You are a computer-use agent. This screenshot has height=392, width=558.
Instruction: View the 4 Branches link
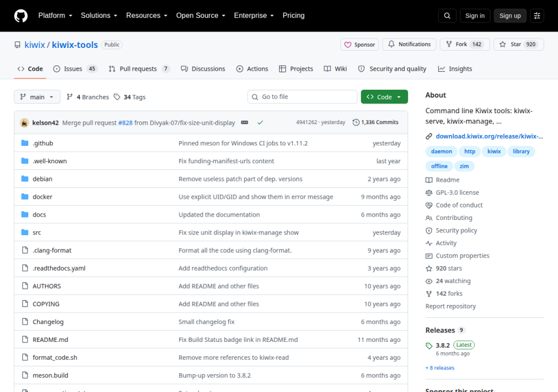[88, 97]
